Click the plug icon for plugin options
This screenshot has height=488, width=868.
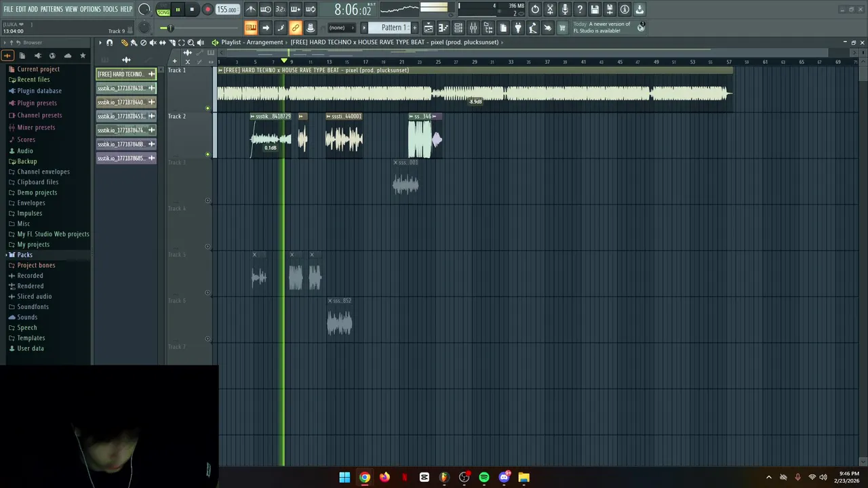click(518, 28)
